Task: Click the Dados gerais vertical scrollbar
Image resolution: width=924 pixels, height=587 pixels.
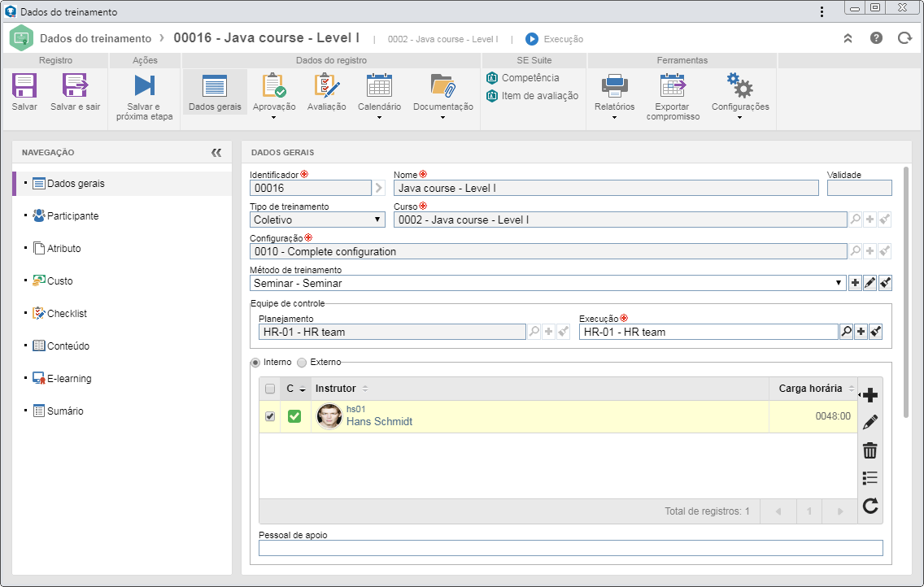Action: (x=906, y=293)
